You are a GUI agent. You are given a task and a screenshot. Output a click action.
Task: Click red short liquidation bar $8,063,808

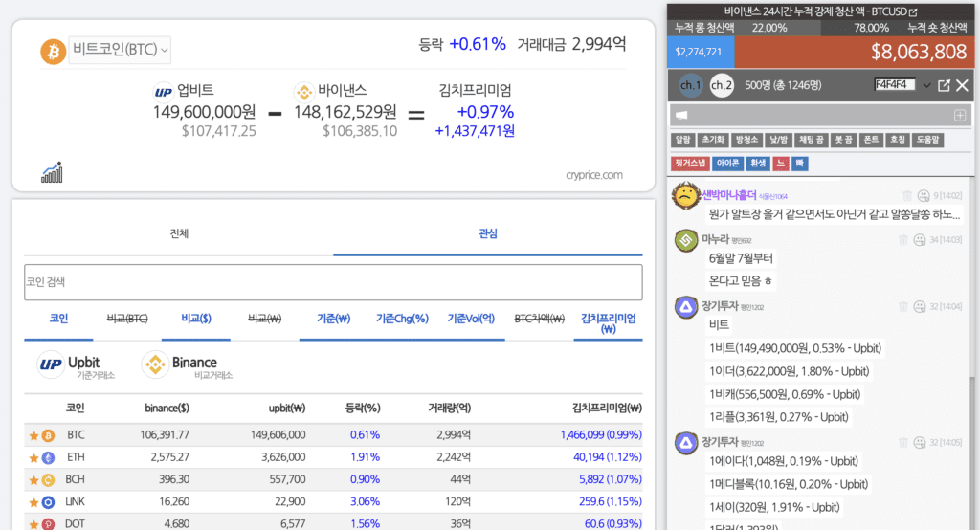[854, 52]
